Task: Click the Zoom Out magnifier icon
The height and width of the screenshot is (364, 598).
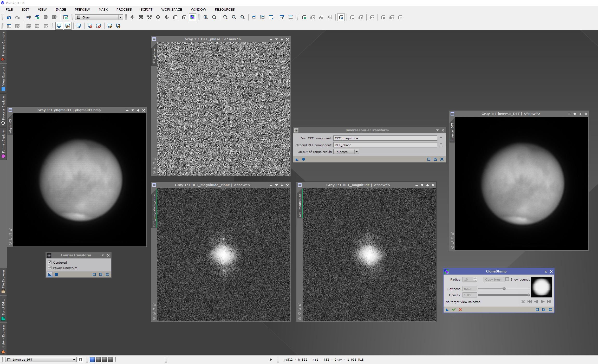Action: point(214,17)
